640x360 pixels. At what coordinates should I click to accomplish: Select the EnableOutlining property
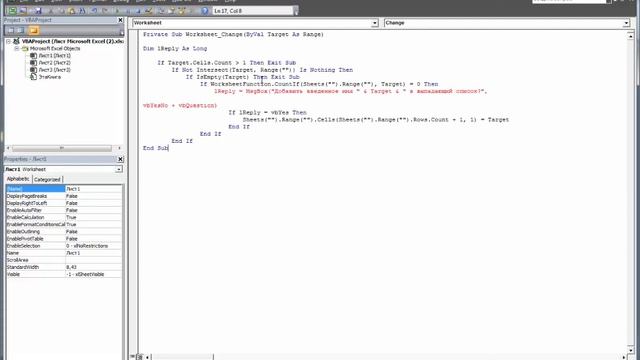pyautogui.click(x=64, y=232)
